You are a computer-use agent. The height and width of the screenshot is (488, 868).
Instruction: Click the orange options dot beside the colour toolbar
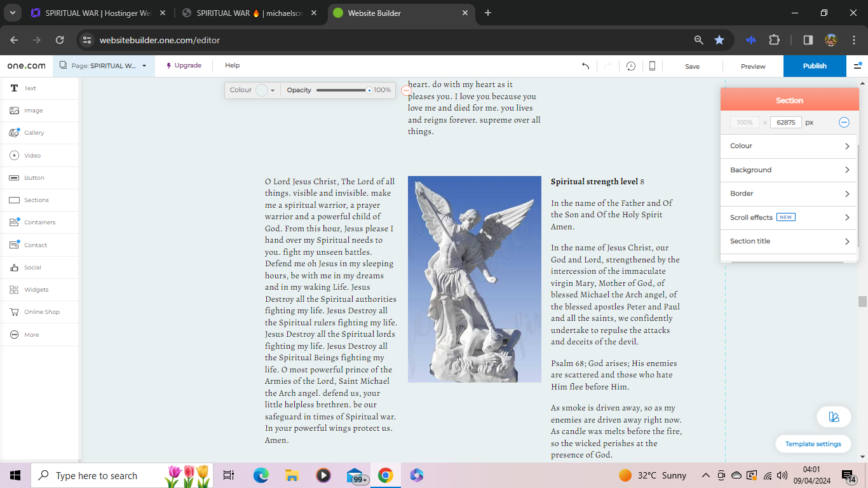407,91
